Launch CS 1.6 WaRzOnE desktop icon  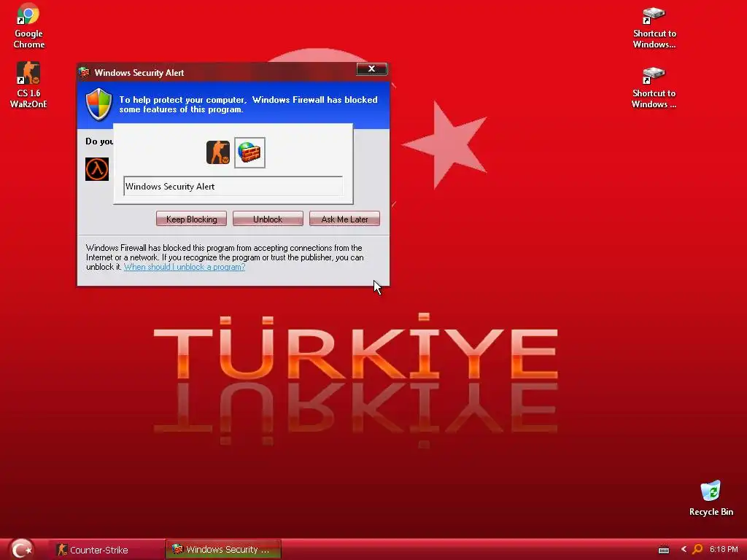[x=28, y=85]
